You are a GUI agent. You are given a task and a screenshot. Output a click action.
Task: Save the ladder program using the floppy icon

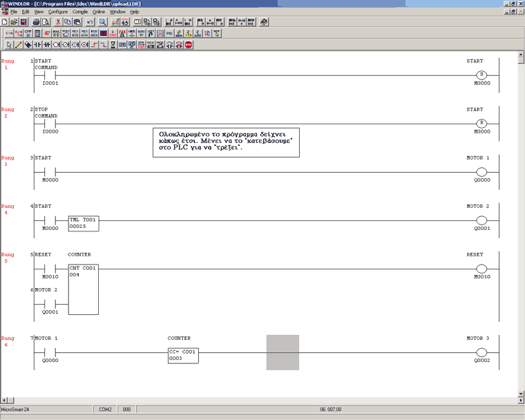click(x=23, y=22)
